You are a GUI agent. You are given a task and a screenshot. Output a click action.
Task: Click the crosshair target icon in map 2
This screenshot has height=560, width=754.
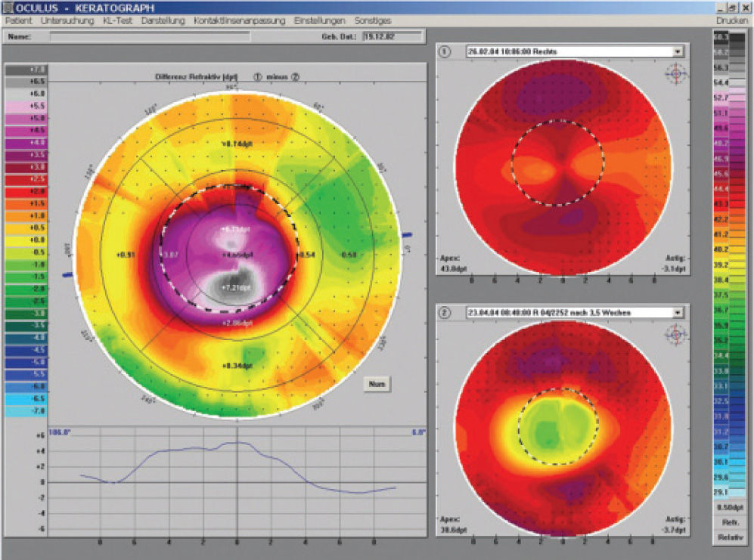pyautogui.click(x=673, y=334)
